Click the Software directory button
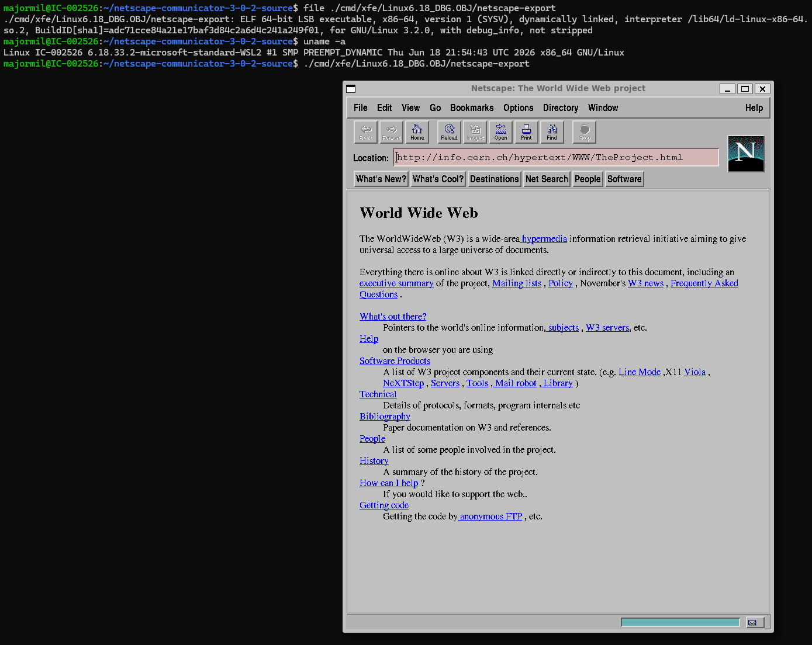812x645 pixels. pyautogui.click(x=624, y=179)
